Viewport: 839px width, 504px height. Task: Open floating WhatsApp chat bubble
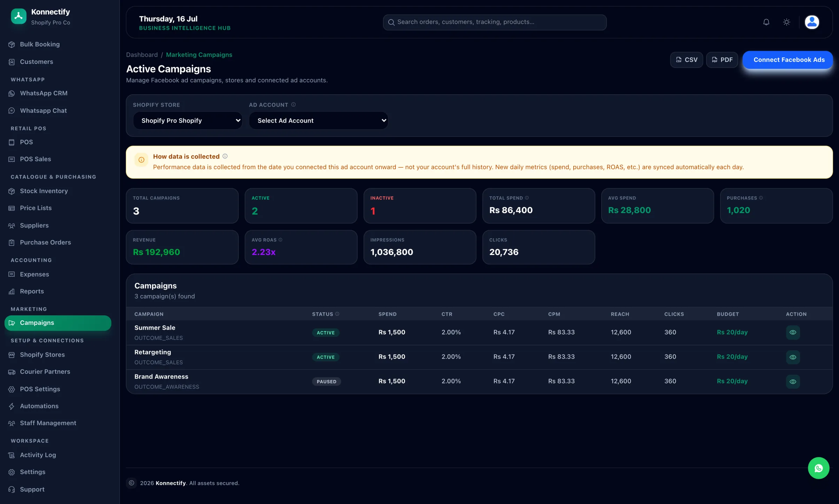coord(818,468)
